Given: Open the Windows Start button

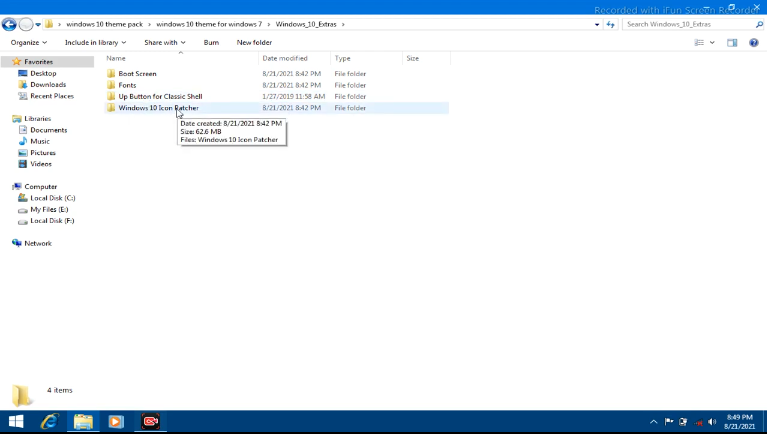Looking at the screenshot, I should pyautogui.click(x=16, y=421).
